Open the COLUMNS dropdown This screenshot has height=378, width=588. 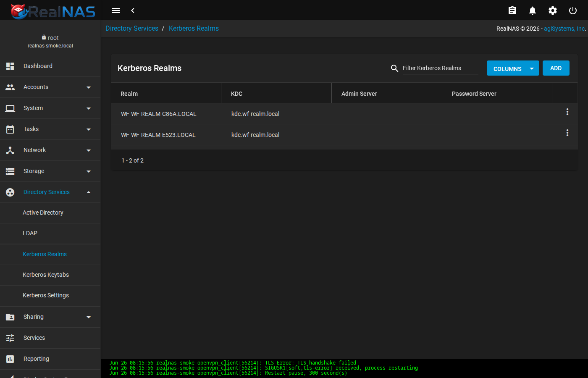click(x=513, y=68)
